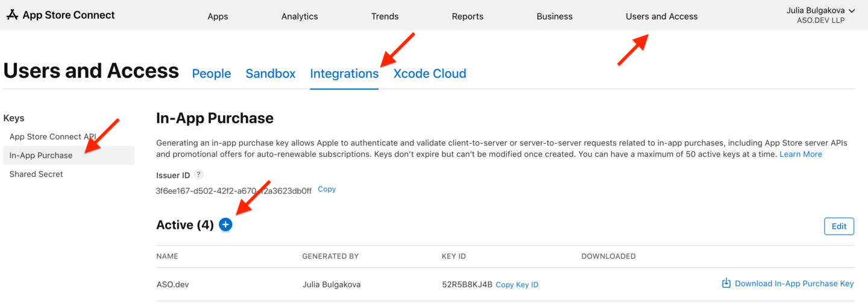Viewport: 868px width, 306px height.
Task: Go to Trends in top navigation
Action: (x=385, y=16)
